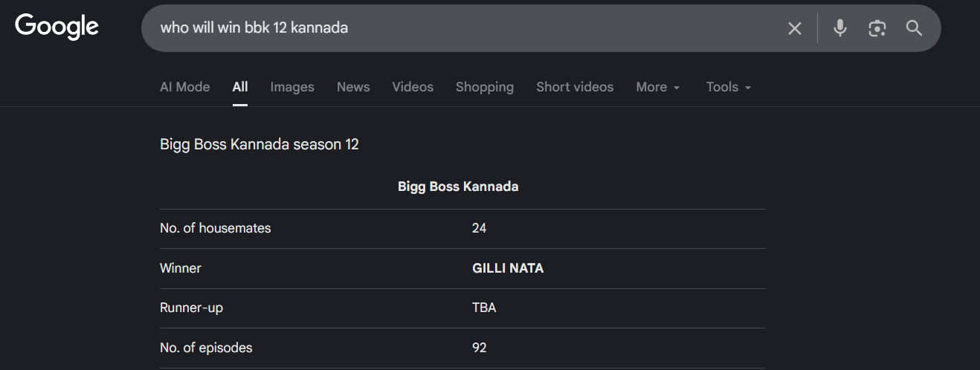The height and width of the screenshot is (370, 980).
Task: Open the News tab
Action: click(x=353, y=87)
